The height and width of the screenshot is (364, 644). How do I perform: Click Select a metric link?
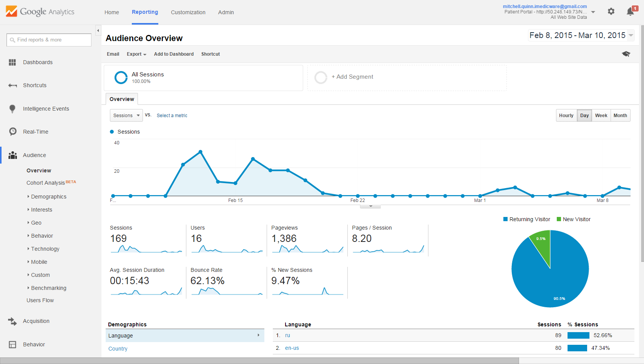[172, 116]
